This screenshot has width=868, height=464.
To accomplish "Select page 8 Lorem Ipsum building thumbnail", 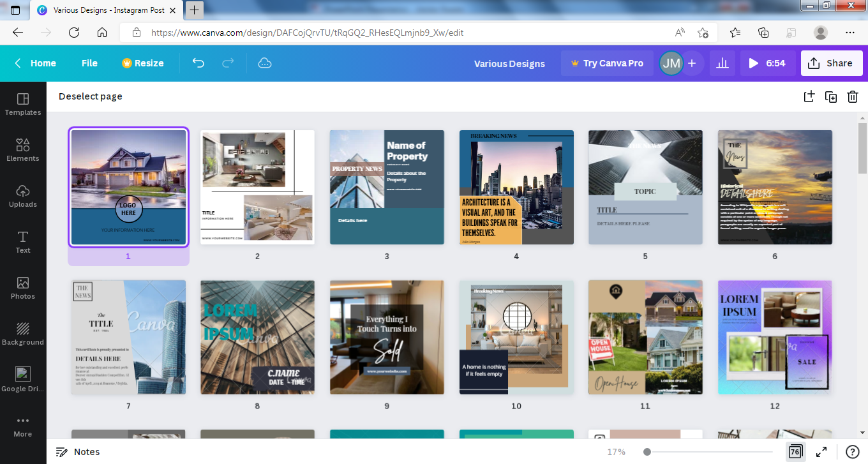I will (x=257, y=337).
